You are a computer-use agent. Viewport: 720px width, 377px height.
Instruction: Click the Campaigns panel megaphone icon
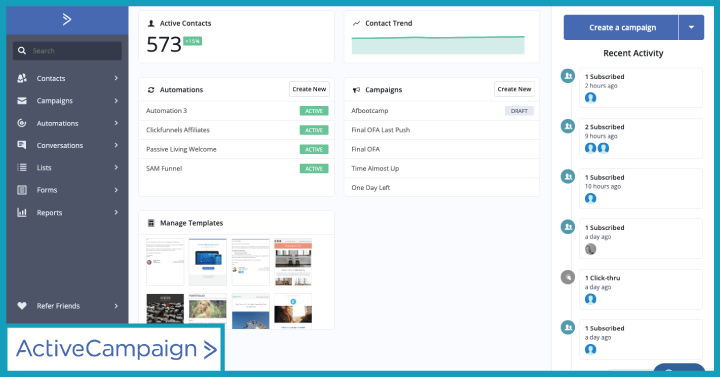(x=356, y=90)
